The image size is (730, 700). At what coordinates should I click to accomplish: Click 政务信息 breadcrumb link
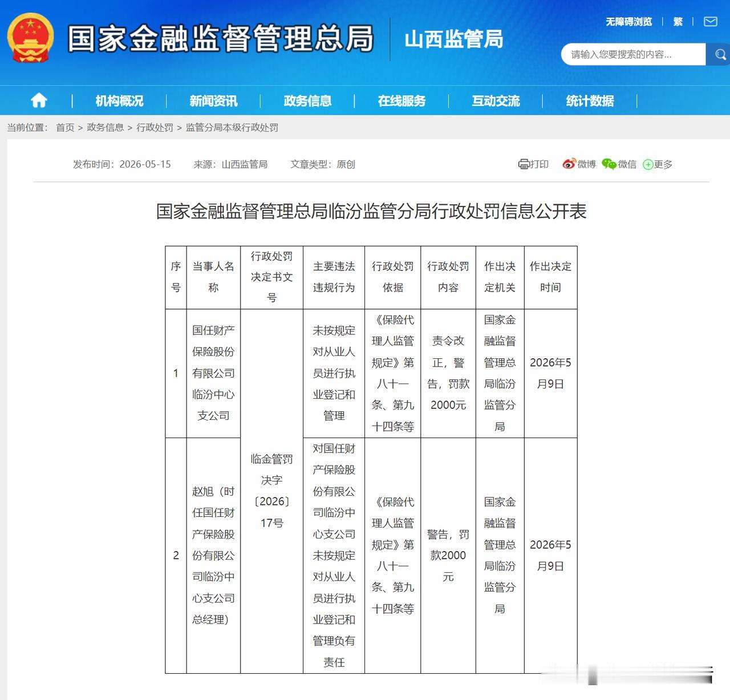tap(105, 127)
